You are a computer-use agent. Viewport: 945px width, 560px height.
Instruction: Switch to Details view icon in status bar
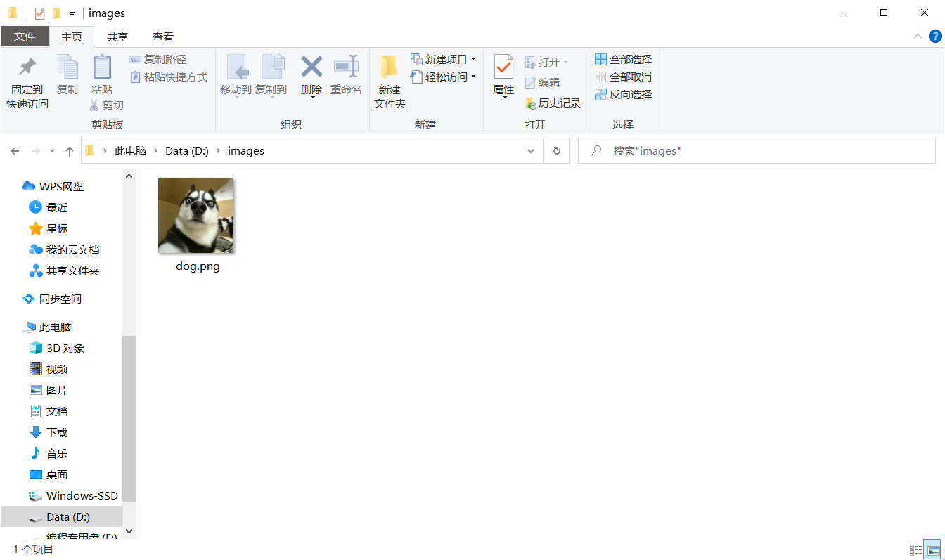[x=916, y=549]
